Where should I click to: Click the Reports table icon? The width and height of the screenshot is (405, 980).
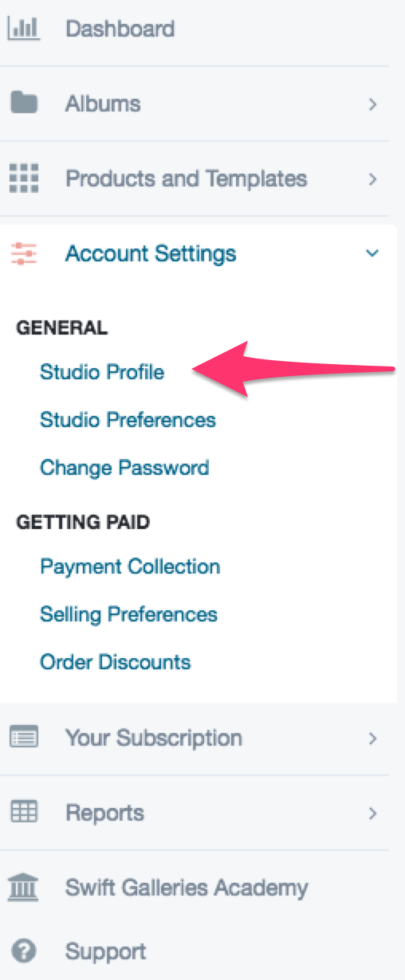tap(23, 812)
